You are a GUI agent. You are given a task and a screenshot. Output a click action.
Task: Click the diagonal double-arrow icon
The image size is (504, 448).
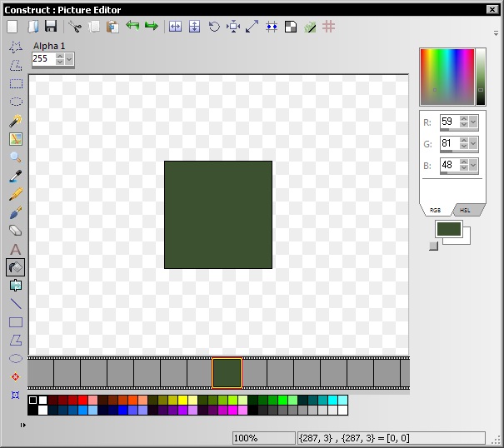tap(252, 27)
